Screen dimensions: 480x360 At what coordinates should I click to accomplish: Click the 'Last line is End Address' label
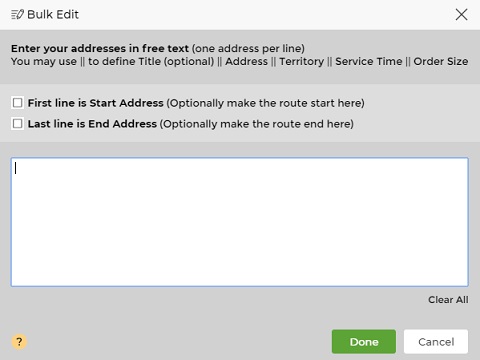click(92, 124)
